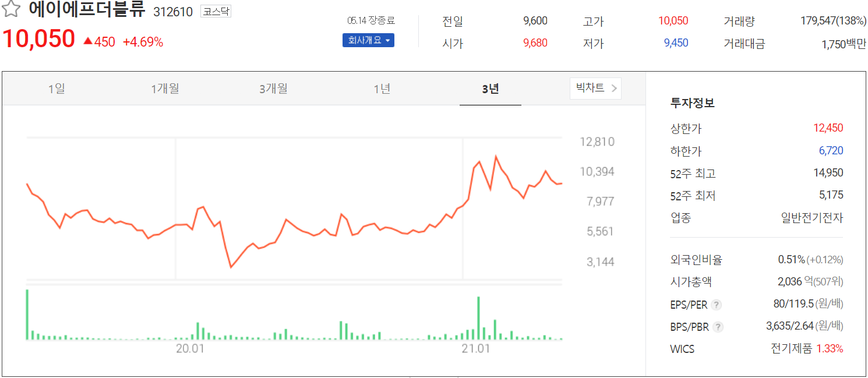Click chart axis label 12,810
868x378 pixels.
[597, 142]
